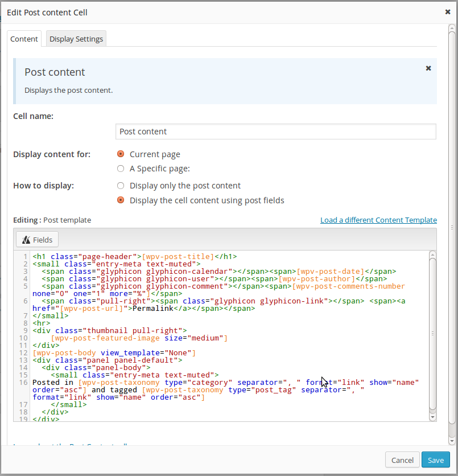The width and height of the screenshot is (458, 476).
Task: Click the [wpv-post-featured-image shortcode on line 10
Action: 105,338
